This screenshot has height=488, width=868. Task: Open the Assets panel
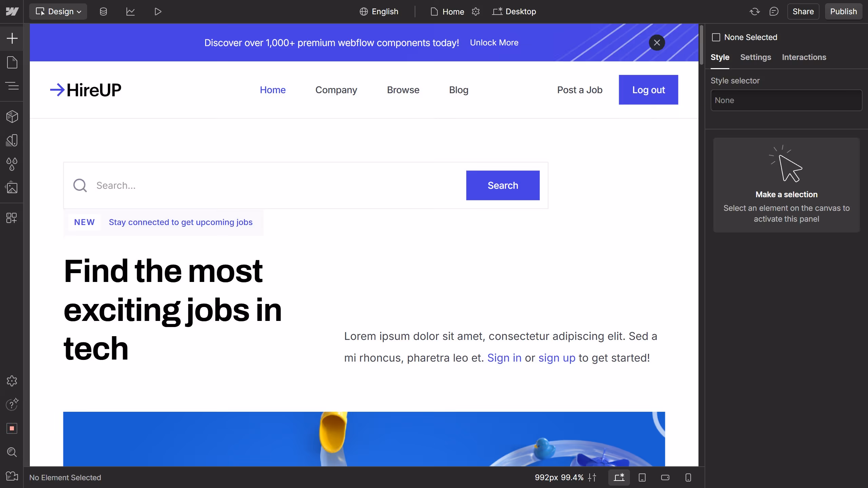pyautogui.click(x=12, y=188)
